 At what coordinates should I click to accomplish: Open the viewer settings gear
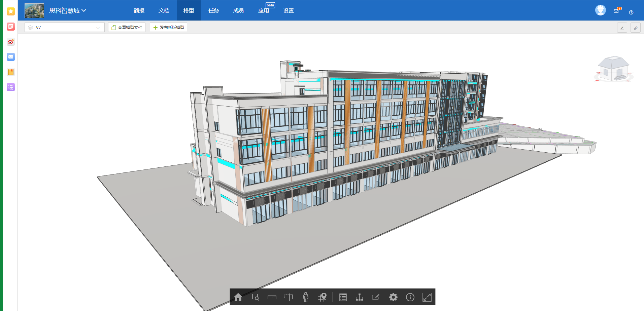[393, 297]
